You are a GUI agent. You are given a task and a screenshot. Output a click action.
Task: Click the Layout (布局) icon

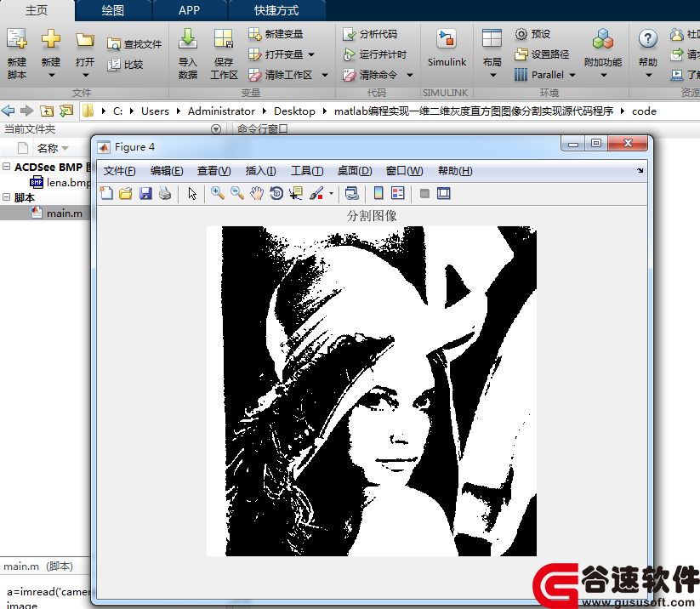492,39
